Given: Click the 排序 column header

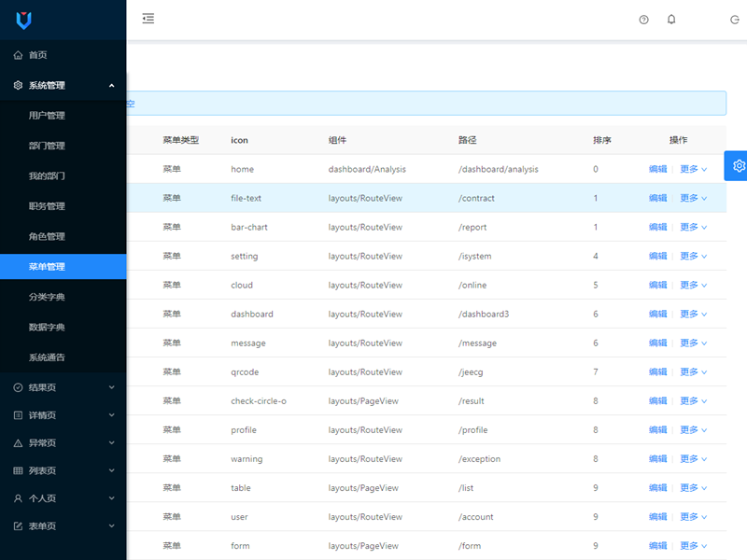Looking at the screenshot, I should click(x=602, y=140).
